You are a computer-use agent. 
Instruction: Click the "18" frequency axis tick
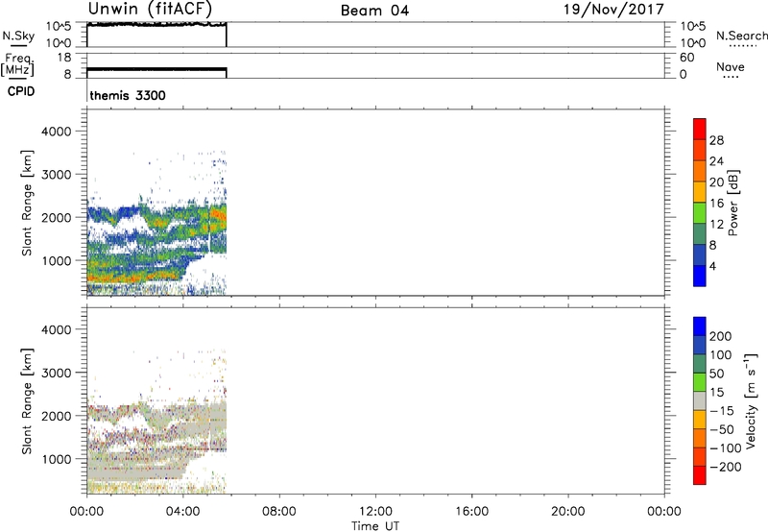click(x=64, y=58)
